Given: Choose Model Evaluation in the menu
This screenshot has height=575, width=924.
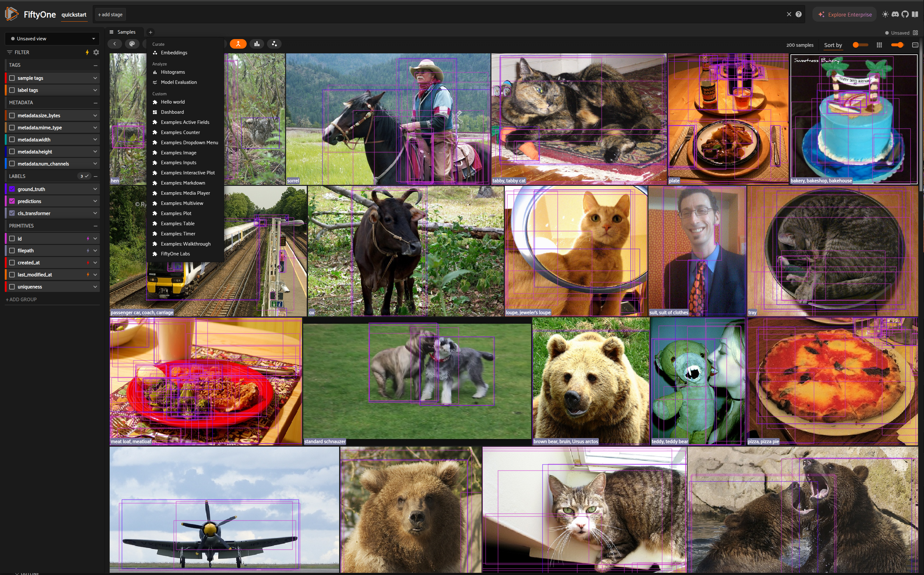Looking at the screenshot, I should point(178,82).
